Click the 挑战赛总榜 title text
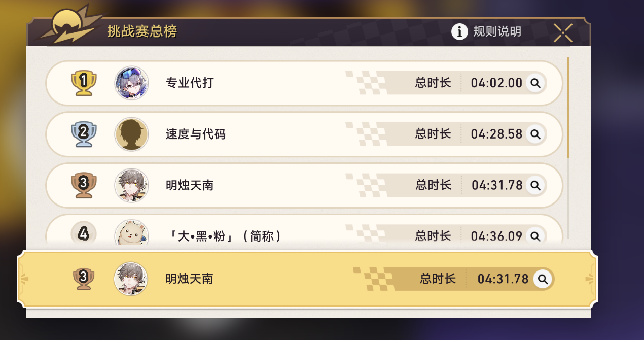Viewport: 644px width, 340px height. [142, 31]
